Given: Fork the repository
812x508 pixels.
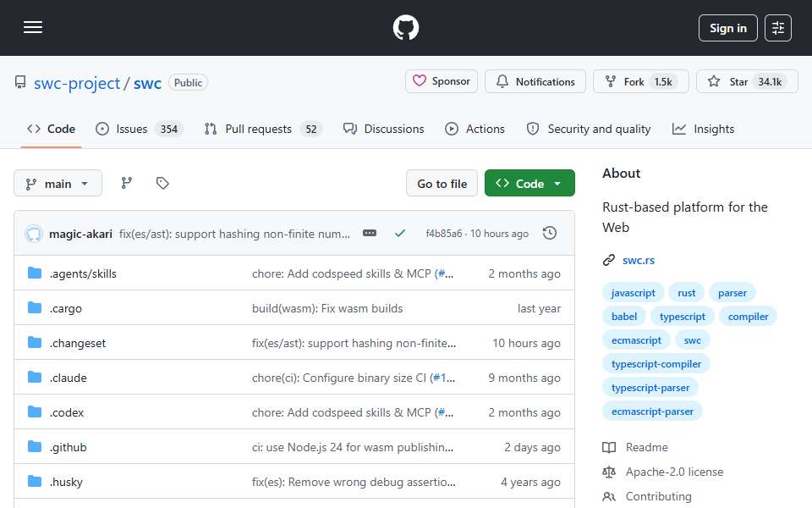Looking at the screenshot, I should click(640, 81).
